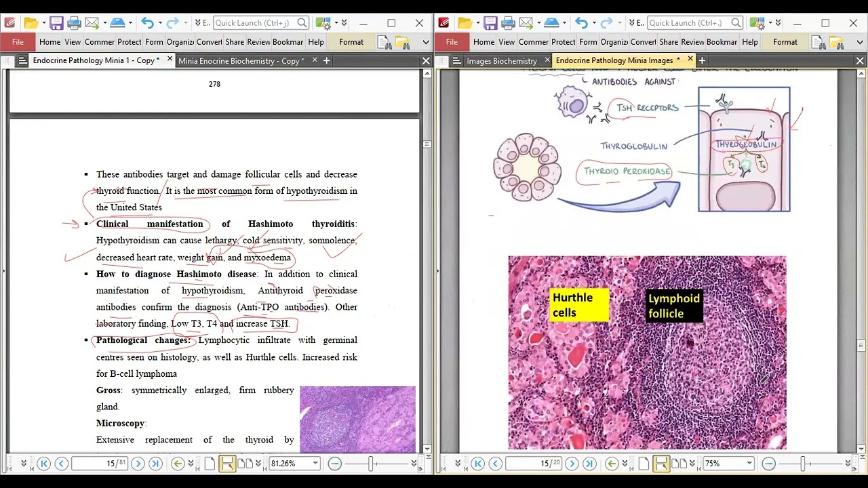Adjust zoom slider handle in left window
The image size is (868, 488).
[x=371, y=464]
